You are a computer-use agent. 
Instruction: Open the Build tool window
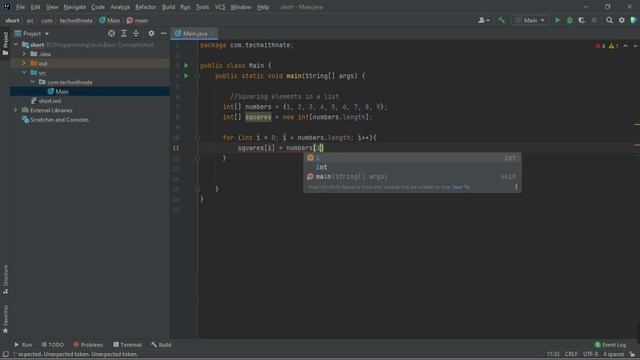[x=161, y=345]
